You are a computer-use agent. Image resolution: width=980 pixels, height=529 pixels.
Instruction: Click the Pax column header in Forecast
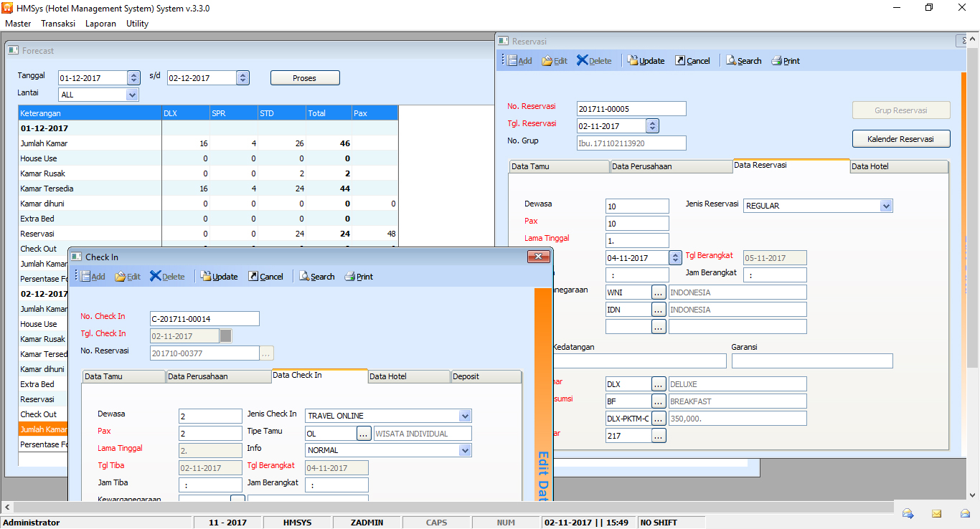pyautogui.click(x=375, y=113)
